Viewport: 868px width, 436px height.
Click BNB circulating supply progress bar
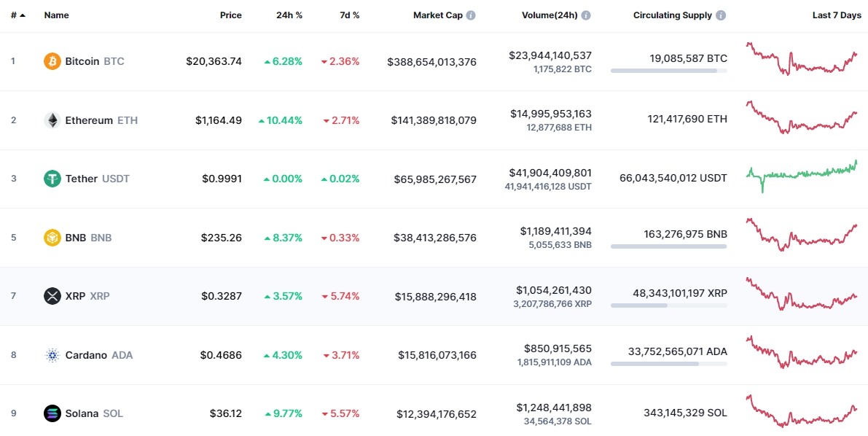click(669, 246)
